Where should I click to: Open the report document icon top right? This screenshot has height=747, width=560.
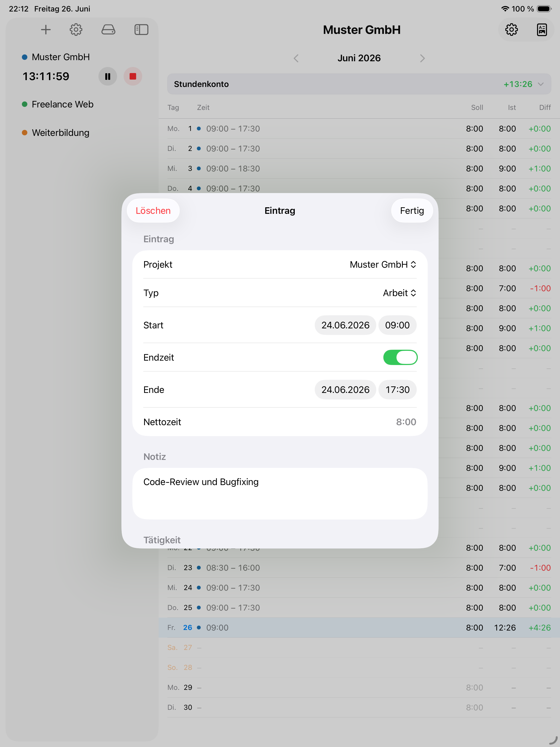(542, 30)
